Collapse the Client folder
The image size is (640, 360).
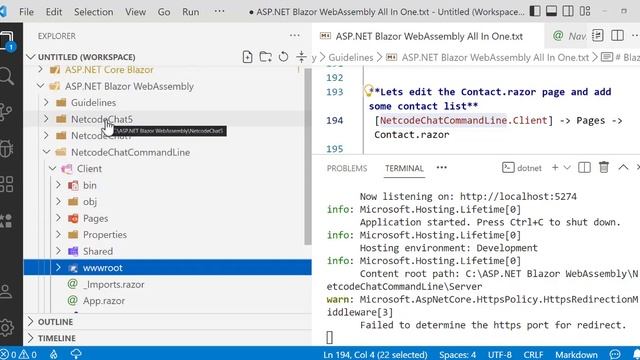(x=52, y=168)
